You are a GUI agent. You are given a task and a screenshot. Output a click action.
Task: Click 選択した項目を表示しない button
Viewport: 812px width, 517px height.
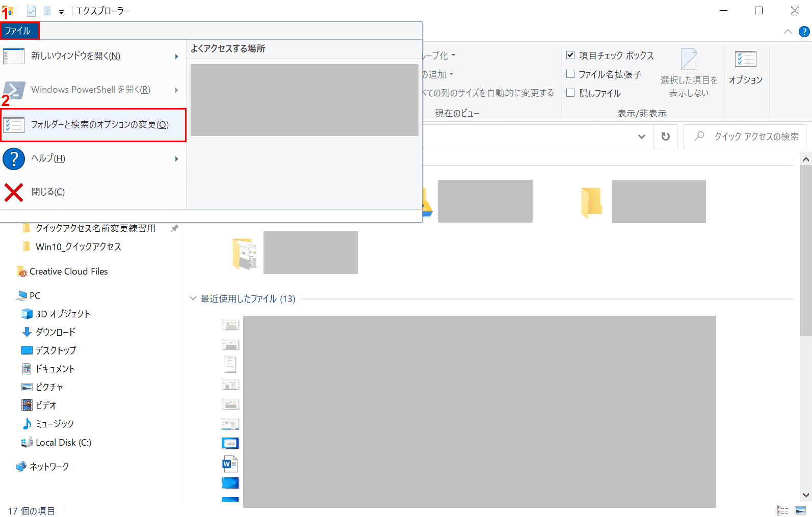pyautogui.click(x=689, y=73)
